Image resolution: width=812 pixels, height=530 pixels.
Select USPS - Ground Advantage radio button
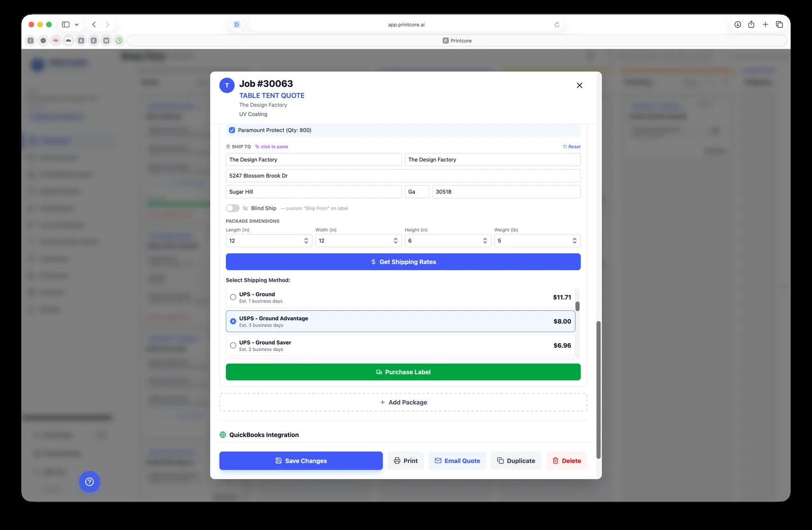(x=233, y=321)
